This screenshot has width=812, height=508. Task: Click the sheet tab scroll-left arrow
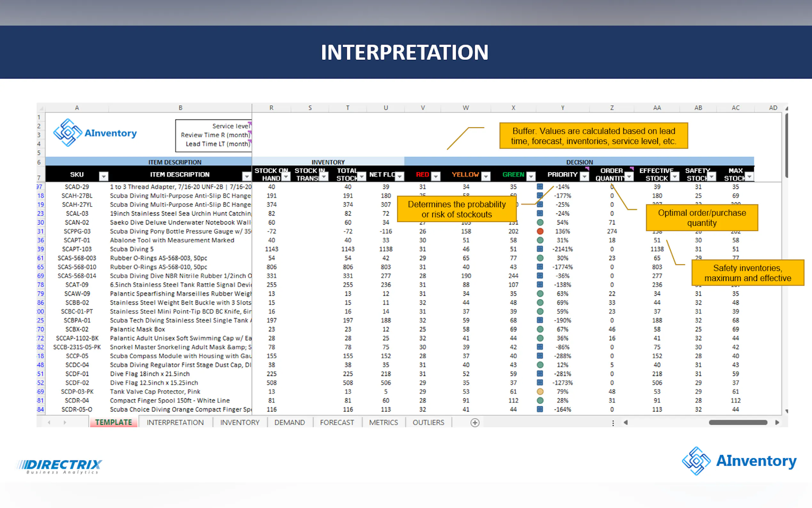pos(49,423)
